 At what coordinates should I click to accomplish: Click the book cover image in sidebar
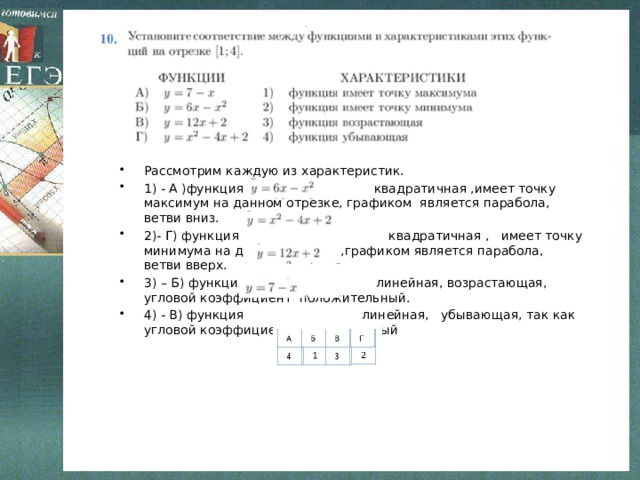pyautogui.click(x=31, y=169)
